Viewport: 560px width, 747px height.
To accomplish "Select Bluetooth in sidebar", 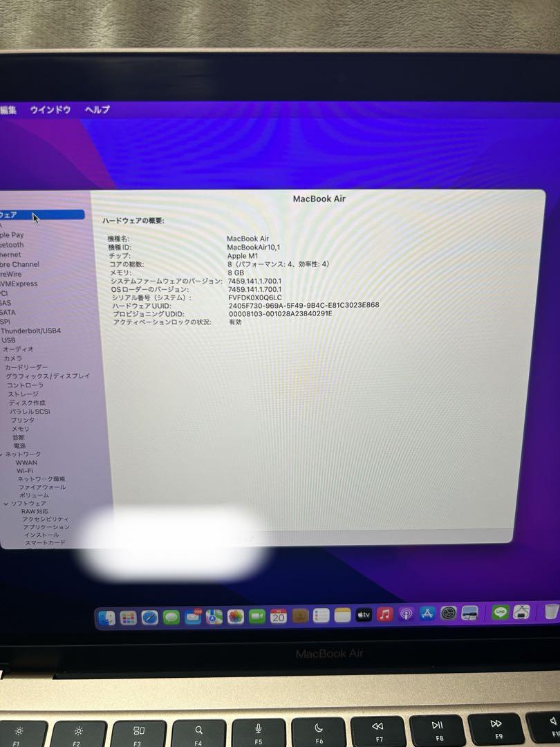I will [12, 245].
